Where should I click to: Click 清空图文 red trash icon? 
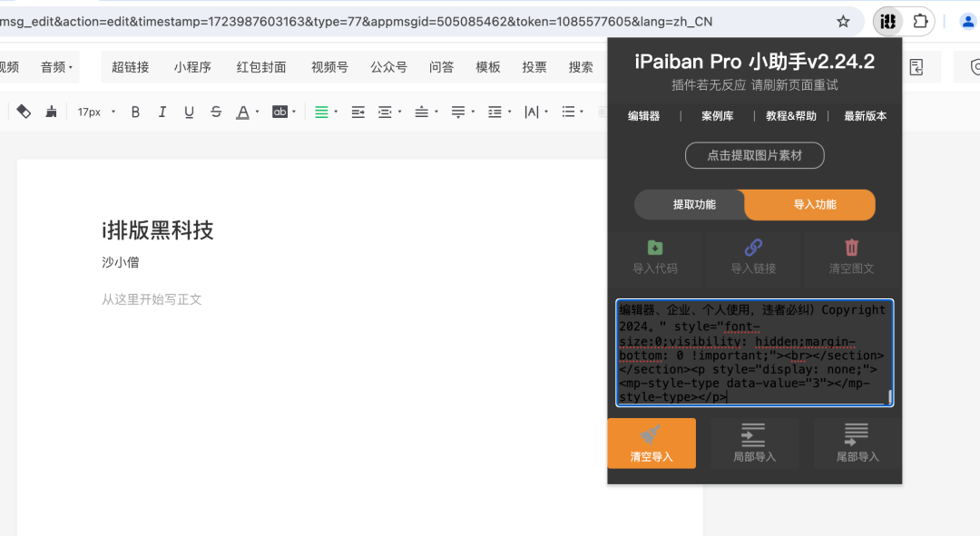point(851,248)
